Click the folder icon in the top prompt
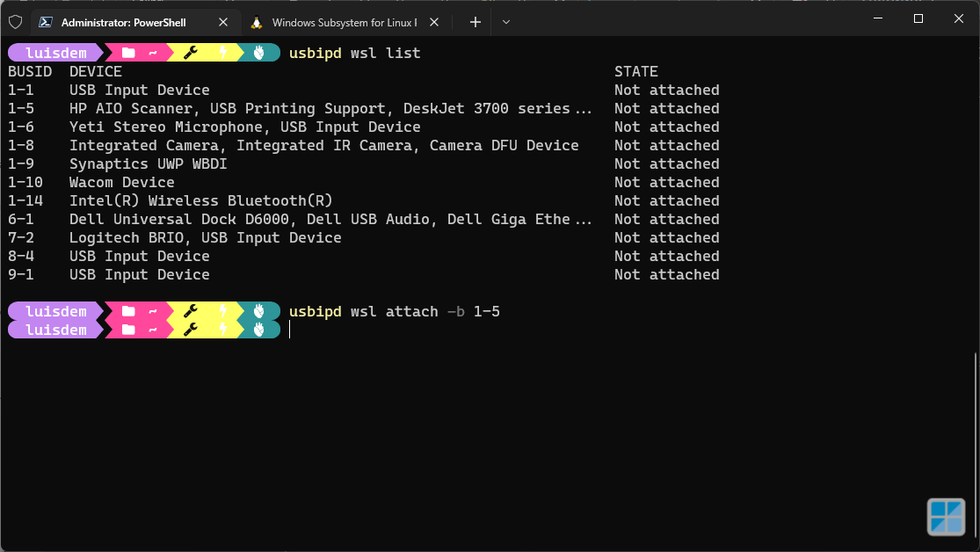980x552 pixels. point(128,53)
